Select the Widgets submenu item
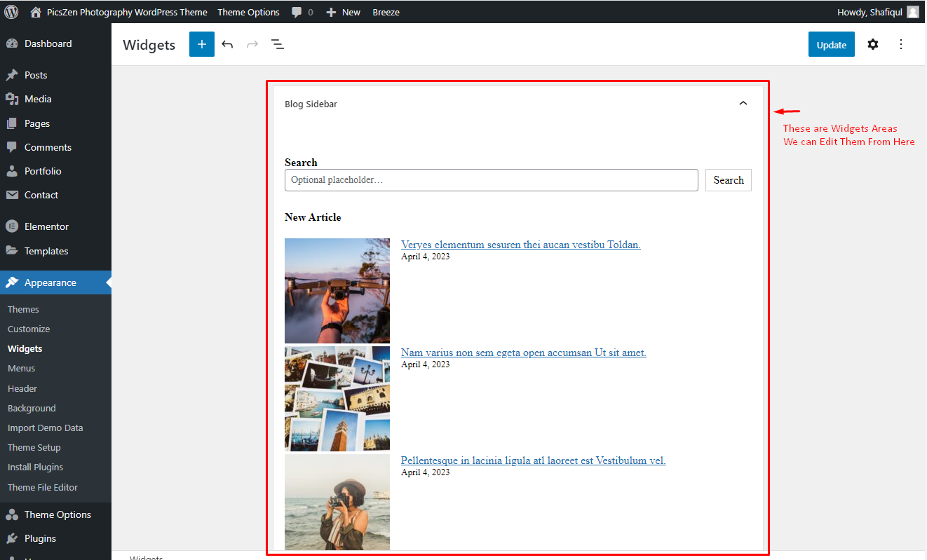The image size is (927, 560). tap(25, 348)
